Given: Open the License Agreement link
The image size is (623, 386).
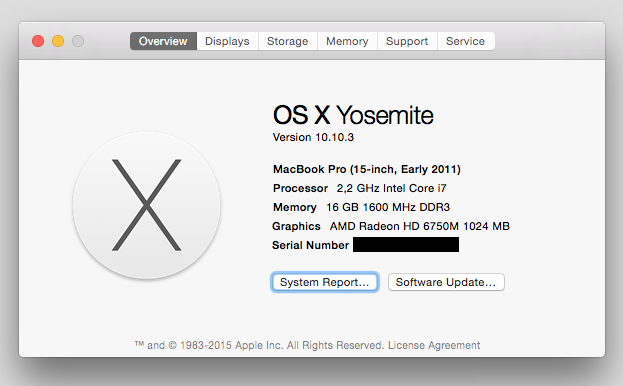Looking at the screenshot, I should pyautogui.click(x=434, y=345).
